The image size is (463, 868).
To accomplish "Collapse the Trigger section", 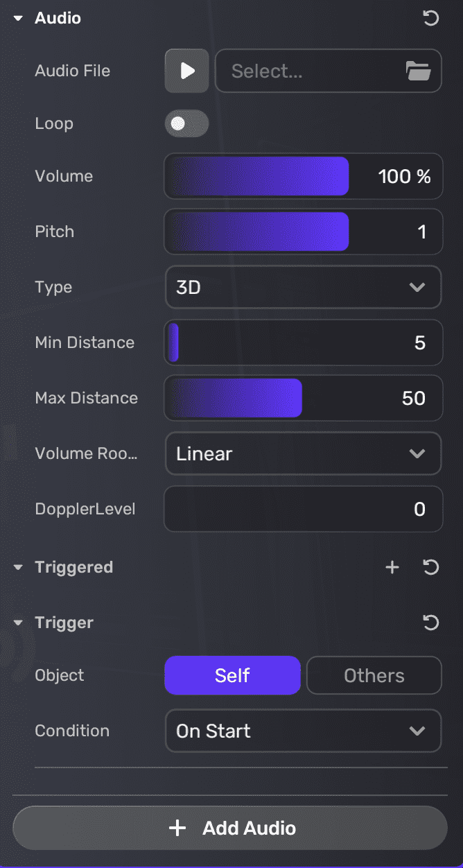I will [17, 623].
